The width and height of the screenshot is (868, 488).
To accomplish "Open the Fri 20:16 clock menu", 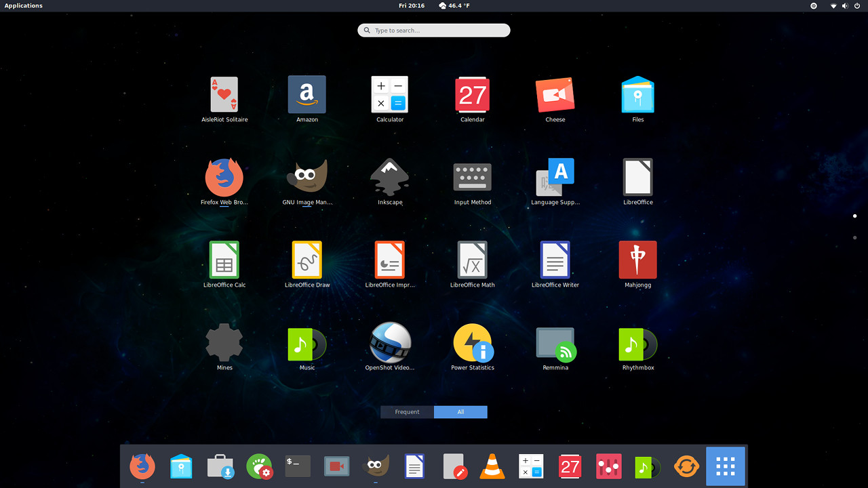I will (412, 5).
